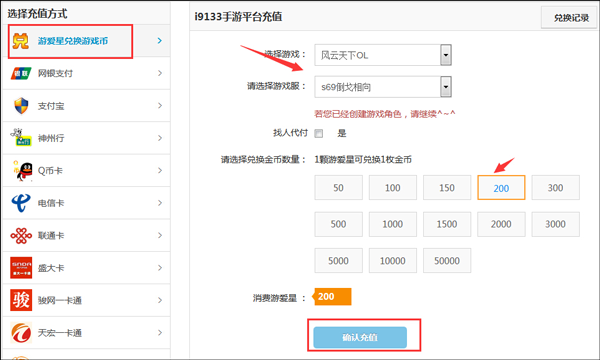
Task: Click the orange 兑 exchange icon
Action: click(x=21, y=41)
